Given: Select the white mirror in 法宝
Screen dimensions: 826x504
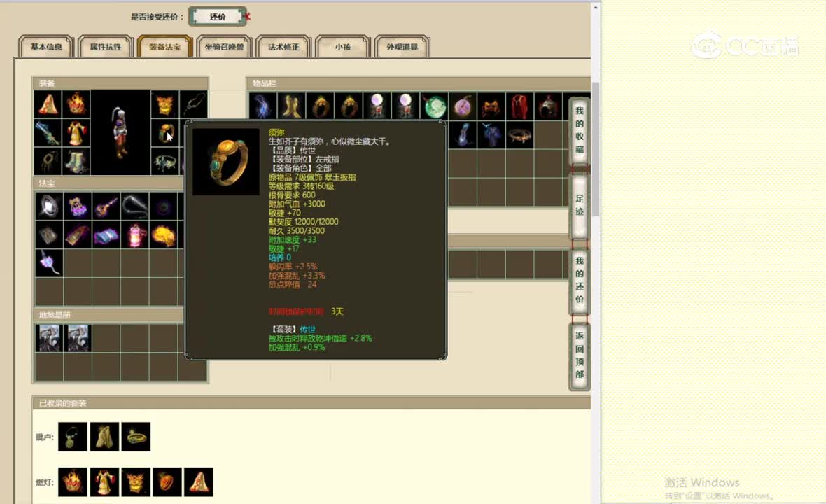Looking at the screenshot, I should coord(50,206).
